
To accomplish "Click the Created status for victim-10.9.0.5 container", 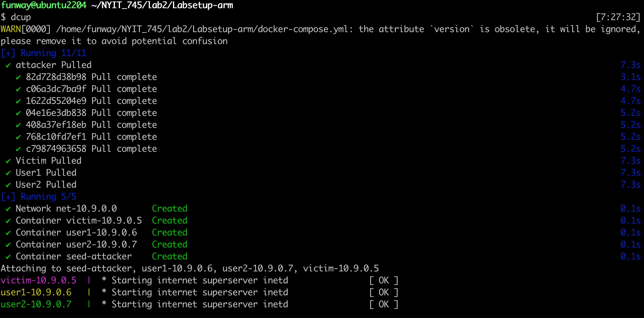I will [x=170, y=220].
